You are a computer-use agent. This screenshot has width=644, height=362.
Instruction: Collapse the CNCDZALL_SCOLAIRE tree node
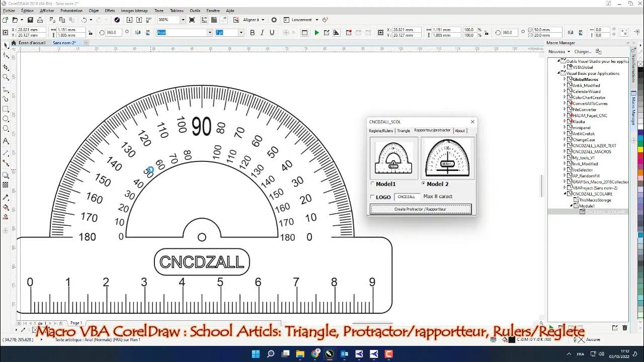565,194
